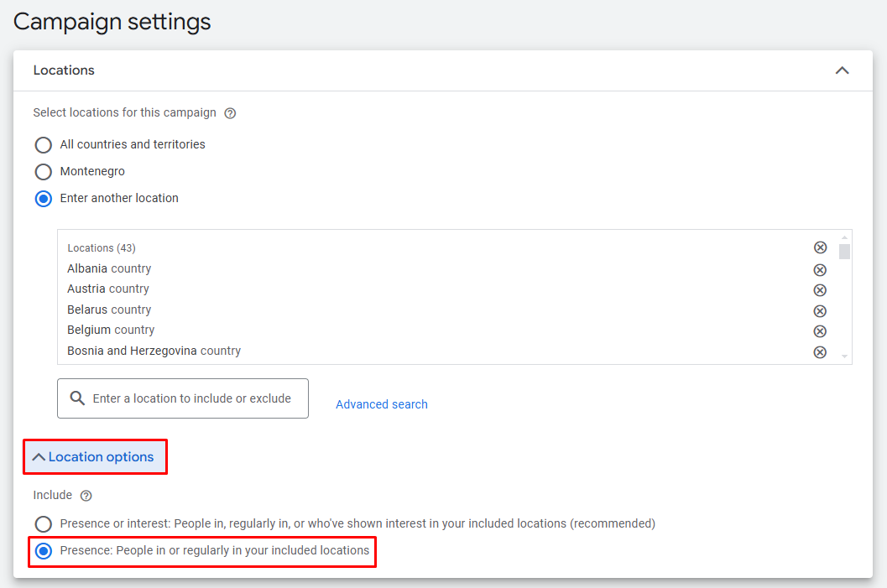The height and width of the screenshot is (588, 887).
Task: Select All countries and territories radio
Action: point(44,145)
